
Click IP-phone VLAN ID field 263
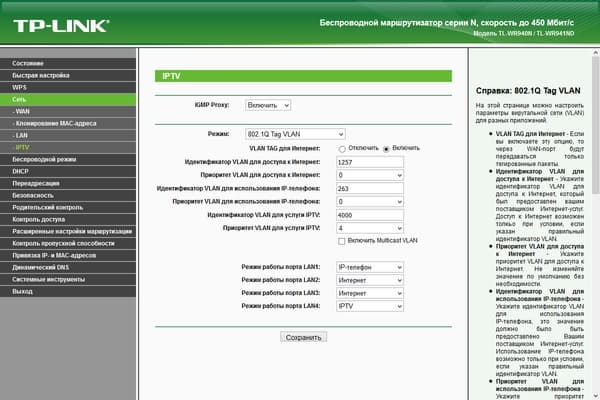370,189
